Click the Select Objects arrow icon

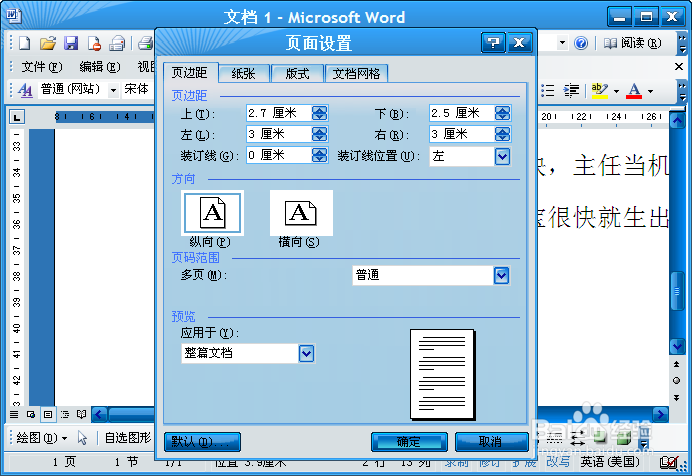[x=82, y=438]
